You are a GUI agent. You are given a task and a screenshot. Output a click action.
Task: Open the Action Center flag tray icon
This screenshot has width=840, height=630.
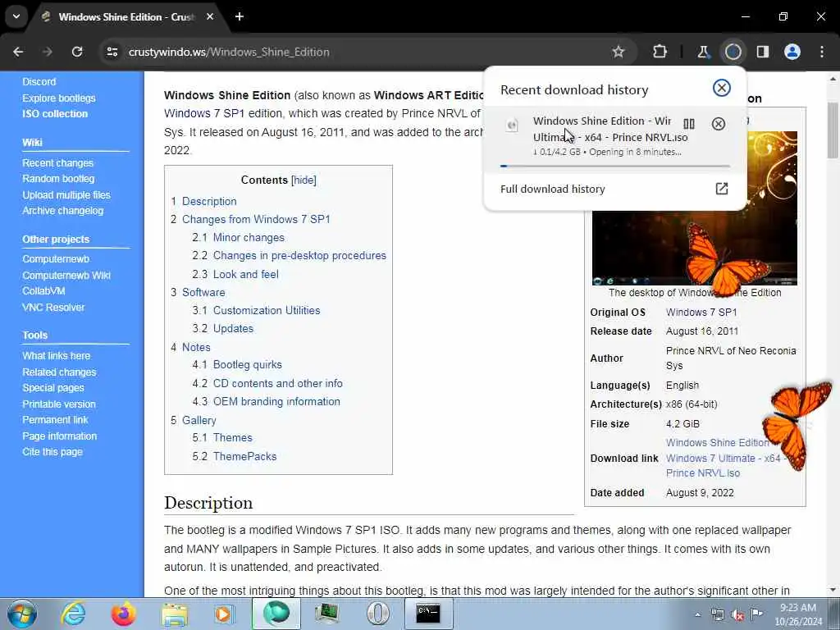[756, 614]
